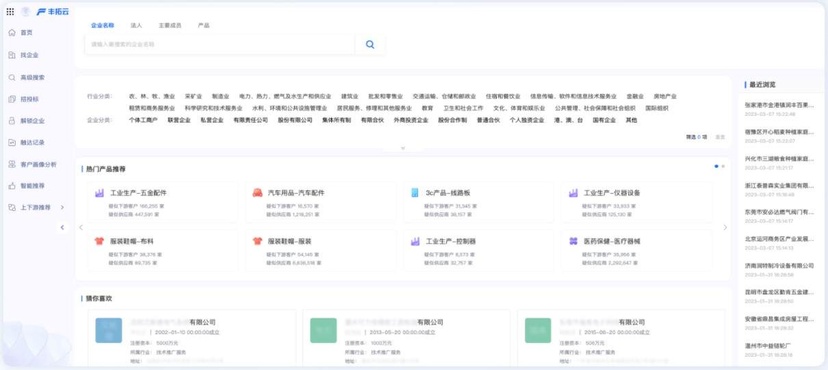Click the factory icon of 工业生产-五金配件
This screenshot has width=828, height=370.
coord(99,193)
